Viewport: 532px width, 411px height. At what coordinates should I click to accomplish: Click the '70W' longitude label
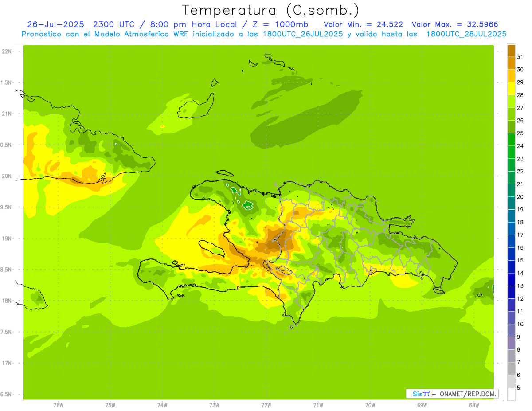370,405
